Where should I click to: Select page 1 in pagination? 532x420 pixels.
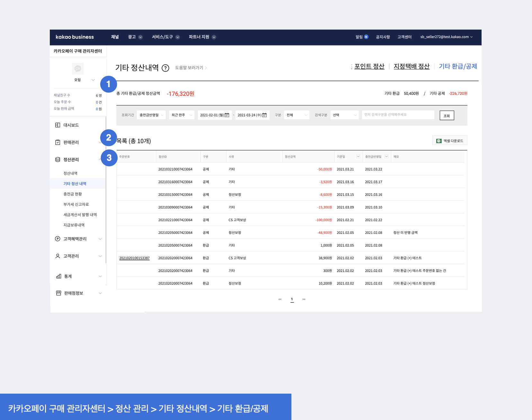[x=292, y=299]
